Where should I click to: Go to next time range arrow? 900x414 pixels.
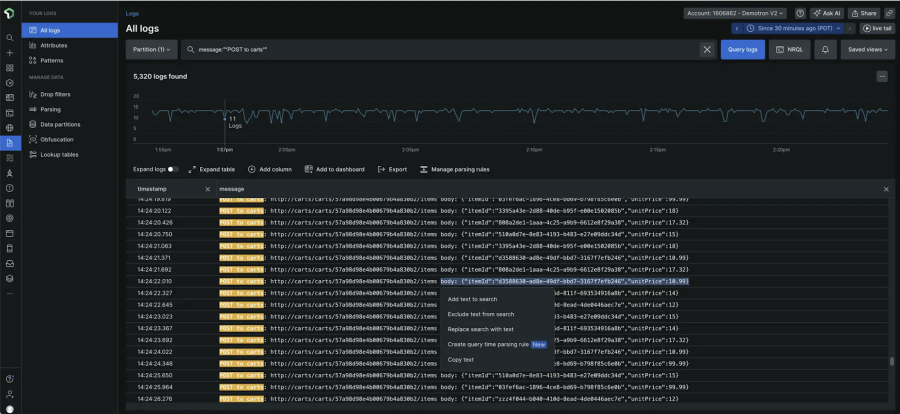(x=850, y=28)
